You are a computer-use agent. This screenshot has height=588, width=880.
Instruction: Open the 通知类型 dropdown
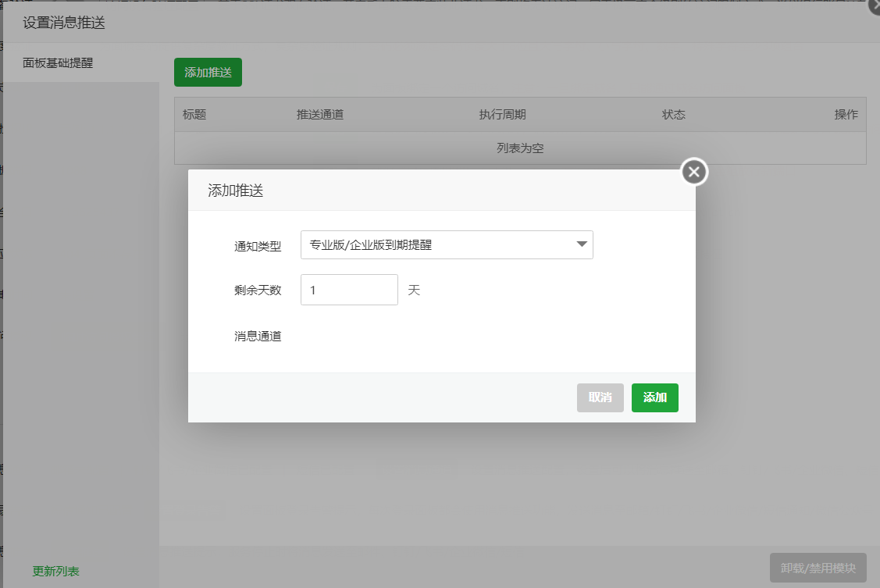447,244
